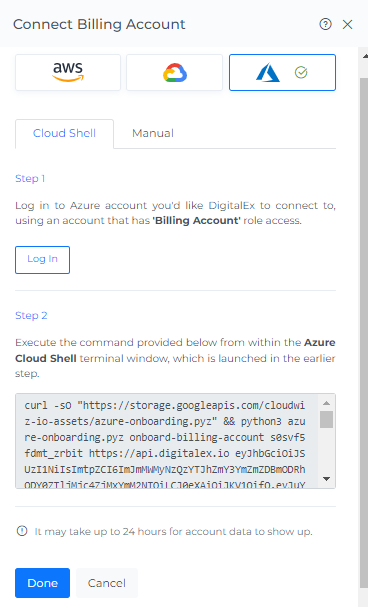The width and height of the screenshot is (368, 607).
Task: Click the Cancel button
Action: click(x=107, y=583)
